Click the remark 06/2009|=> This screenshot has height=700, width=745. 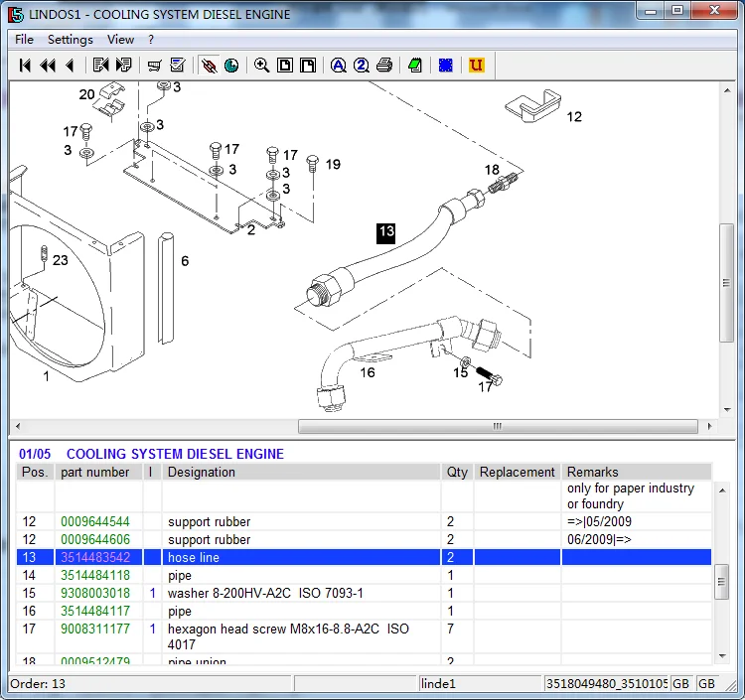coord(599,539)
